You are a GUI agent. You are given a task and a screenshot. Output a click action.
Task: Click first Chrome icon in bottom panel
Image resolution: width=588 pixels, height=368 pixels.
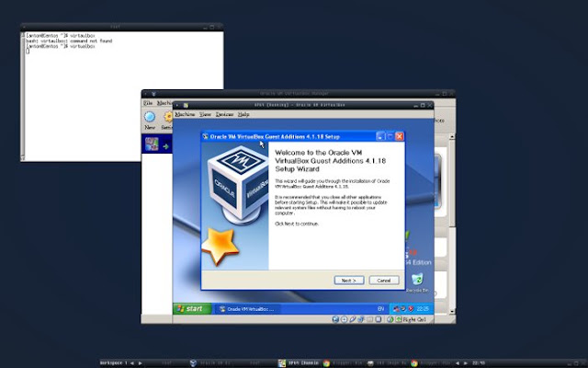[x=327, y=363]
